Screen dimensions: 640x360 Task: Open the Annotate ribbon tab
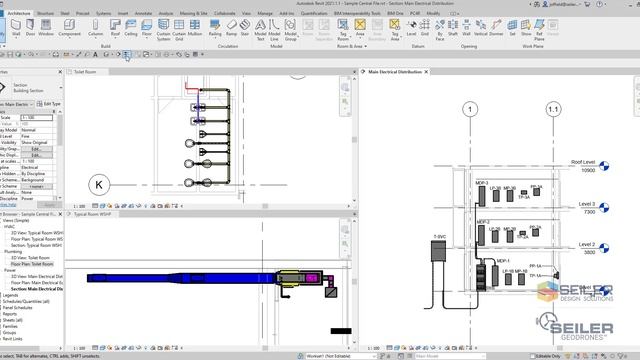143,13
